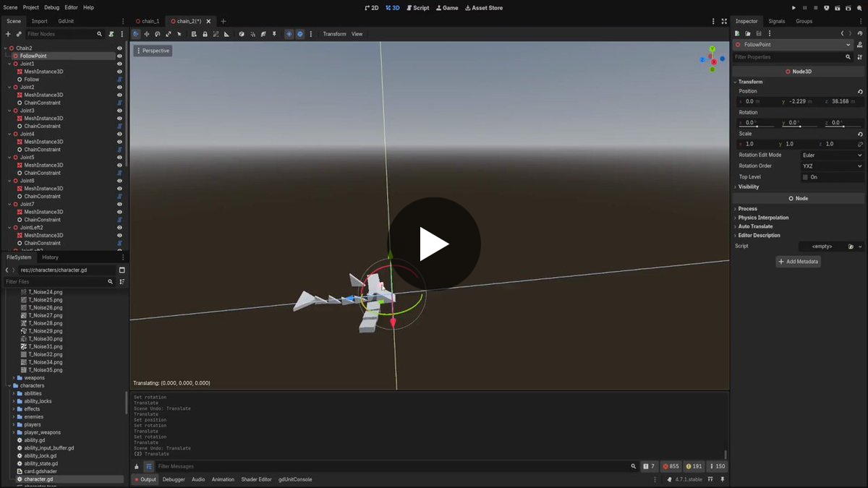Screen dimensions: 868x488
Task: Enable the Top Level checkbox
Action: [x=805, y=177]
